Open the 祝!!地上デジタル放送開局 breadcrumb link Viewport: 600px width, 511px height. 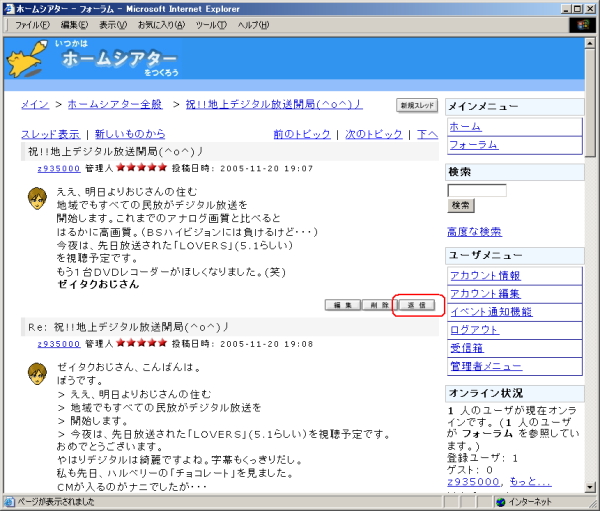(274, 104)
